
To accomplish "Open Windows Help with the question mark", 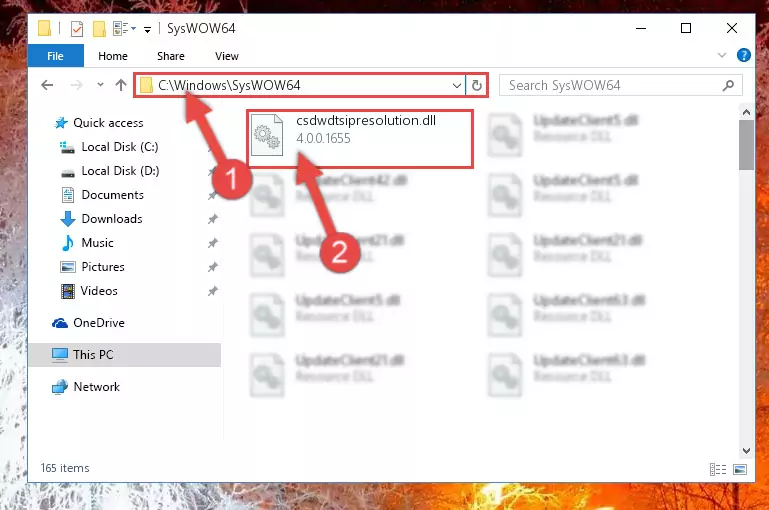I will (x=743, y=55).
